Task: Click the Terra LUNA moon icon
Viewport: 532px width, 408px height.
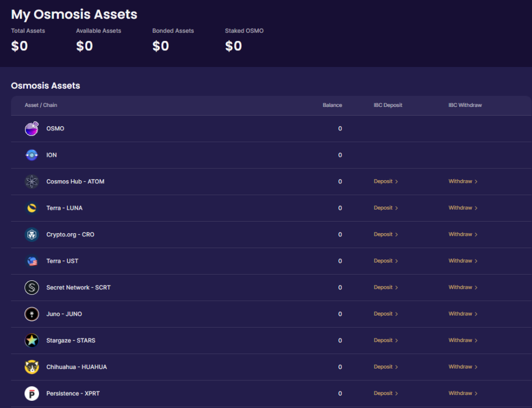Action: [x=32, y=208]
